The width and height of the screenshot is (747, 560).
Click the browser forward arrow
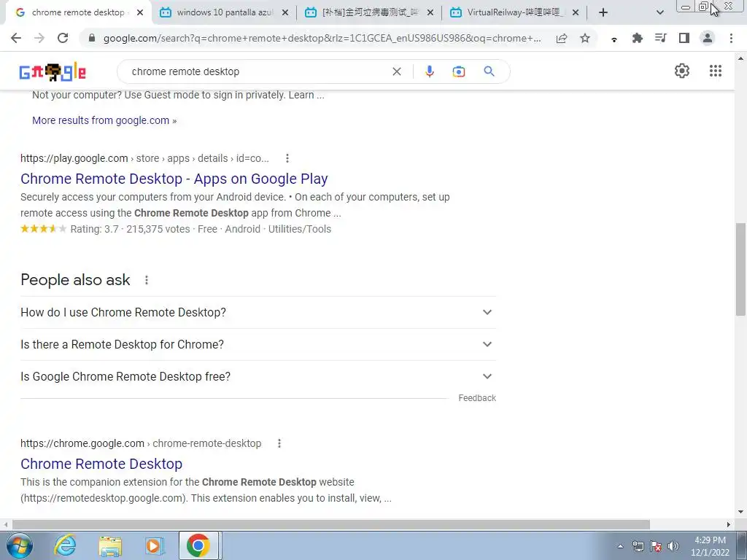pyautogui.click(x=39, y=38)
